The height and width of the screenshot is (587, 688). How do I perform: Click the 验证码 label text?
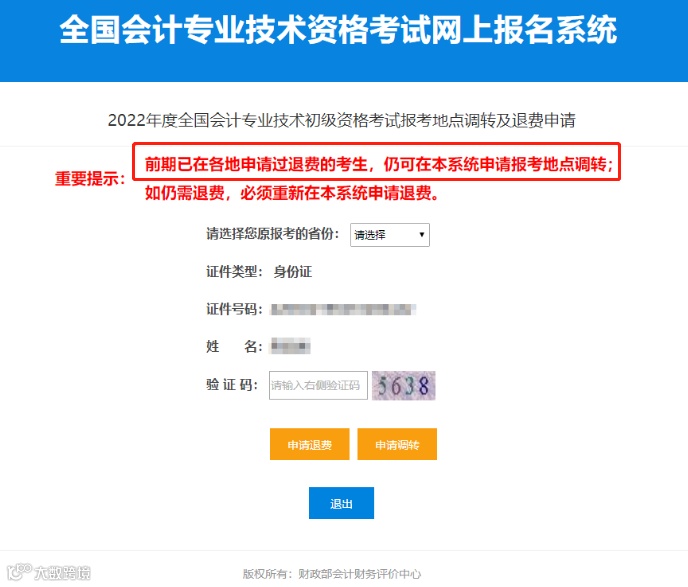click(232, 385)
